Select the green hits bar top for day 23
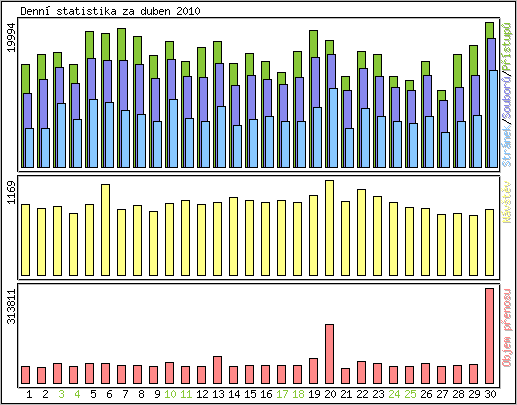Screen dimensions: 517x405 click(377, 65)
